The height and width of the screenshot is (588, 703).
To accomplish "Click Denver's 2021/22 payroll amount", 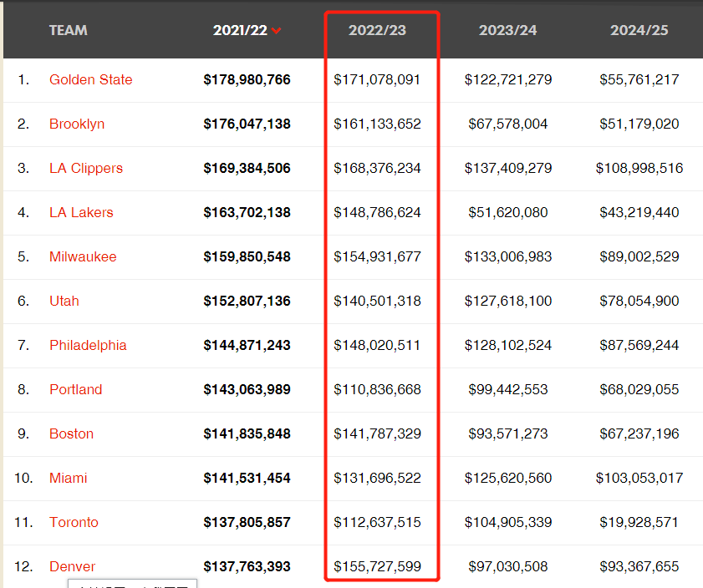I will coord(247,566).
